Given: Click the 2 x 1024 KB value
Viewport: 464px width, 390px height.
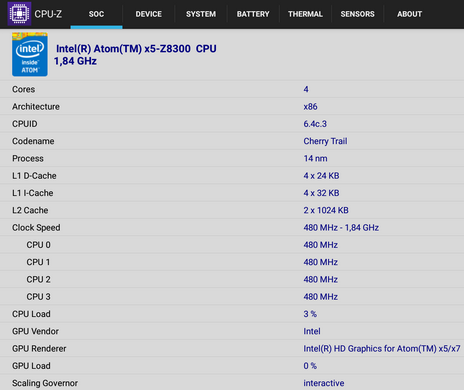Looking at the screenshot, I should pos(326,210).
